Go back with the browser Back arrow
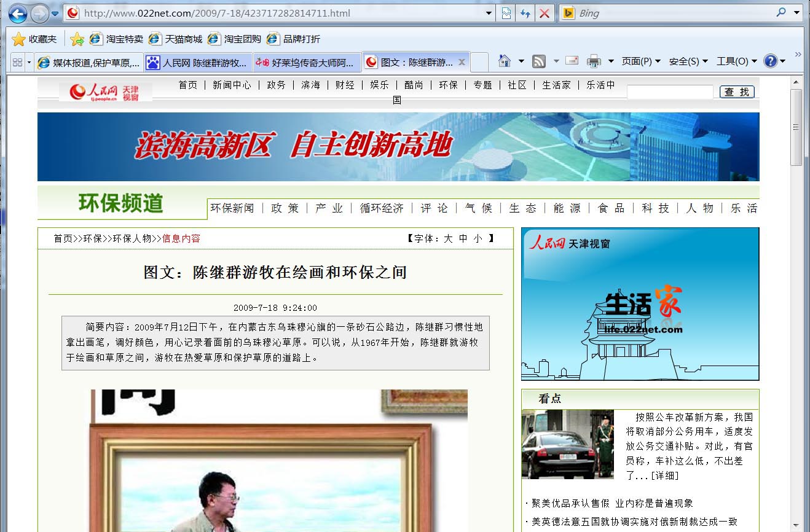The height and width of the screenshot is (532, 810). [x=17, y=13]
